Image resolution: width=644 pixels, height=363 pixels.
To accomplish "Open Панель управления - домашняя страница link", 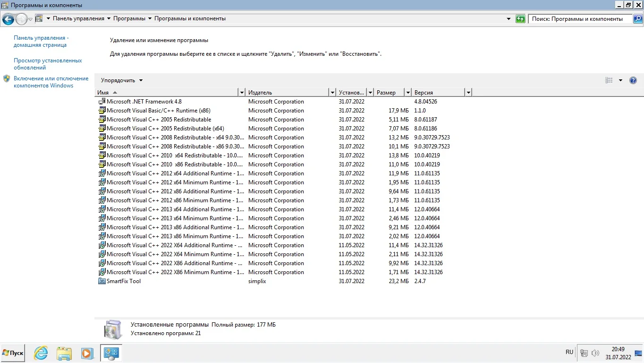I will point(41,42).
